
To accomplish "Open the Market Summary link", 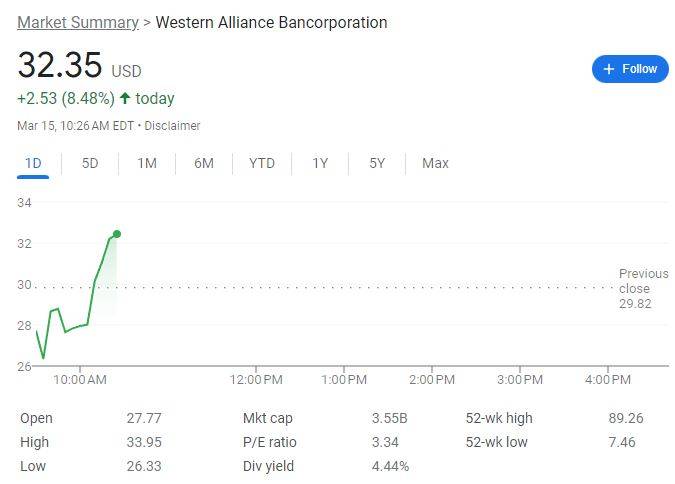I will [x=77, y=22].
